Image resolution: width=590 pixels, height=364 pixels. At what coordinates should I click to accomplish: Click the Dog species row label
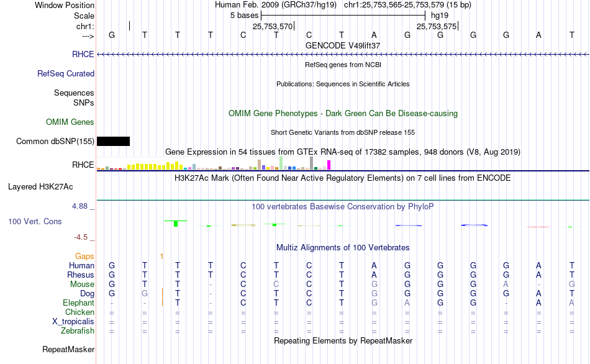87,294
